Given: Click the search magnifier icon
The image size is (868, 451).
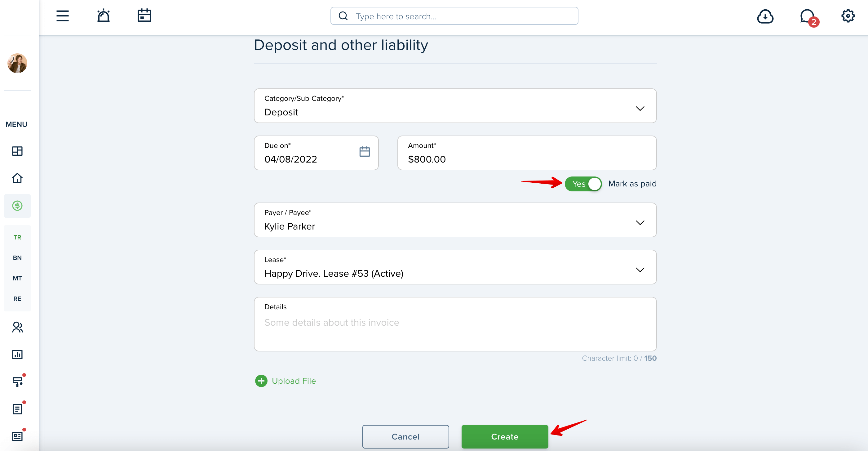Looking at the screenshot, I should point(343,16).
